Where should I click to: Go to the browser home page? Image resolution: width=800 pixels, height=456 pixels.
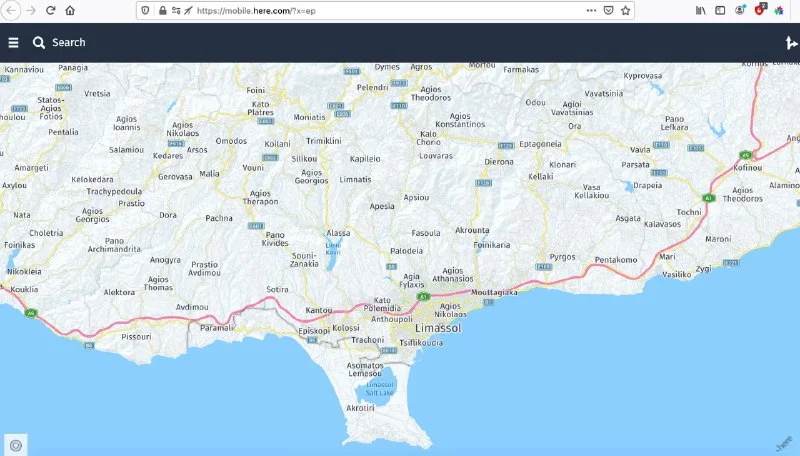click(70, 10)
